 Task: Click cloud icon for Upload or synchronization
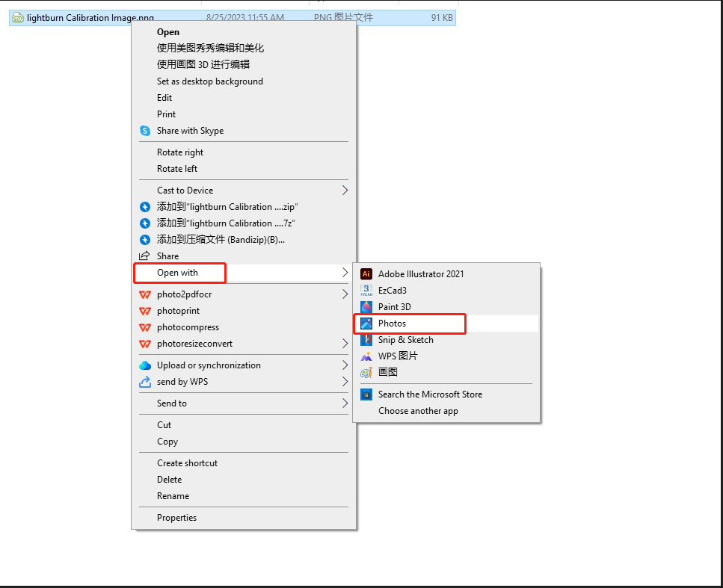coord(145,365)
